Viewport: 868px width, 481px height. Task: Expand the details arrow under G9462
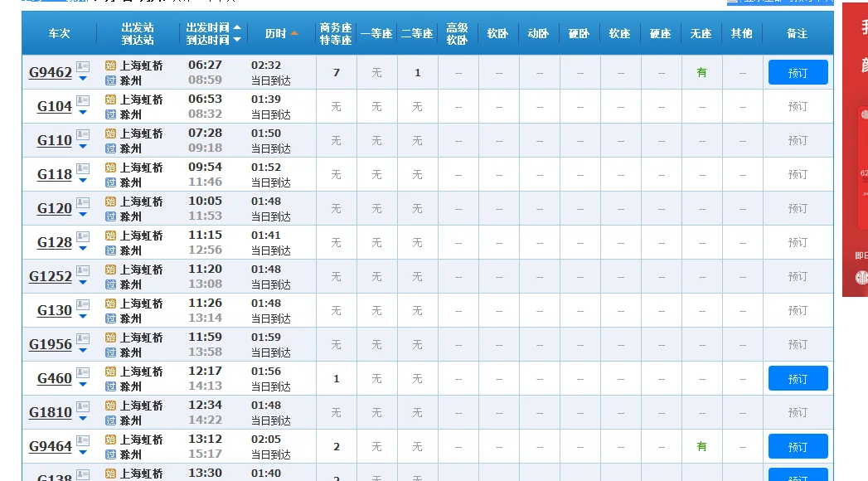click(x=82, y=79)
